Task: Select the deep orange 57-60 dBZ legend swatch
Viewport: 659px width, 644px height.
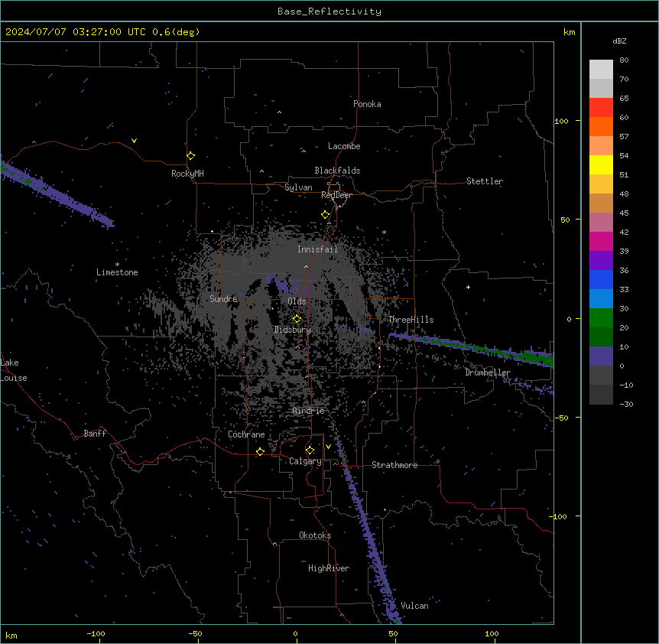Action: coord(601,126)
